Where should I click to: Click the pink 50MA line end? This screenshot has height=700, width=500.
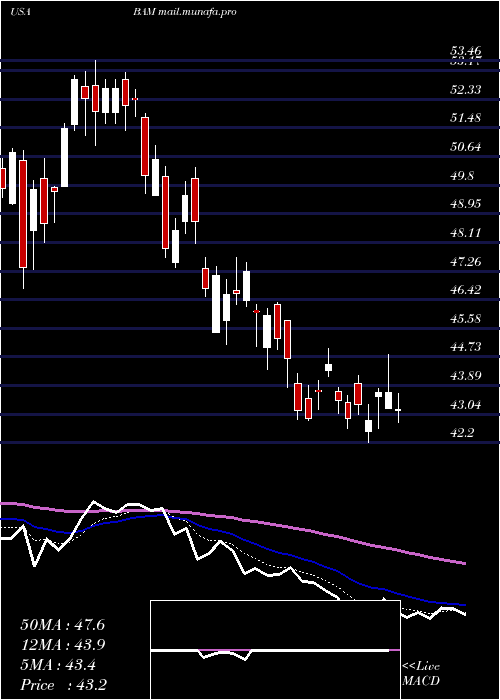point(465,563)
